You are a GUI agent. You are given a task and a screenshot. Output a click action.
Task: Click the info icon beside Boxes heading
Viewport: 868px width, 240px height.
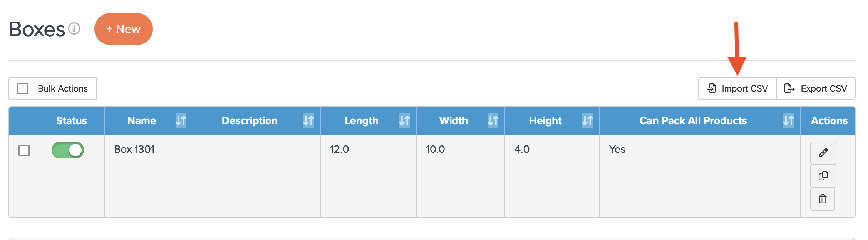[74, 28]
